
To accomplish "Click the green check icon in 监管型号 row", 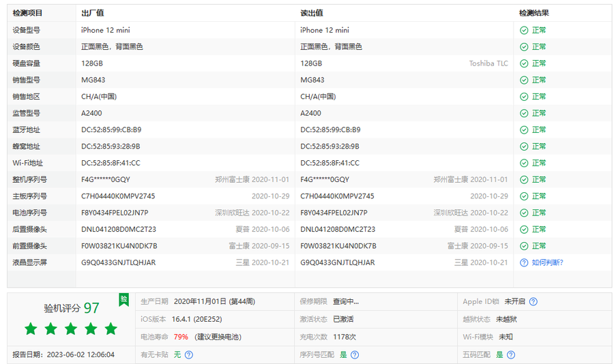I will pos(524,113).
